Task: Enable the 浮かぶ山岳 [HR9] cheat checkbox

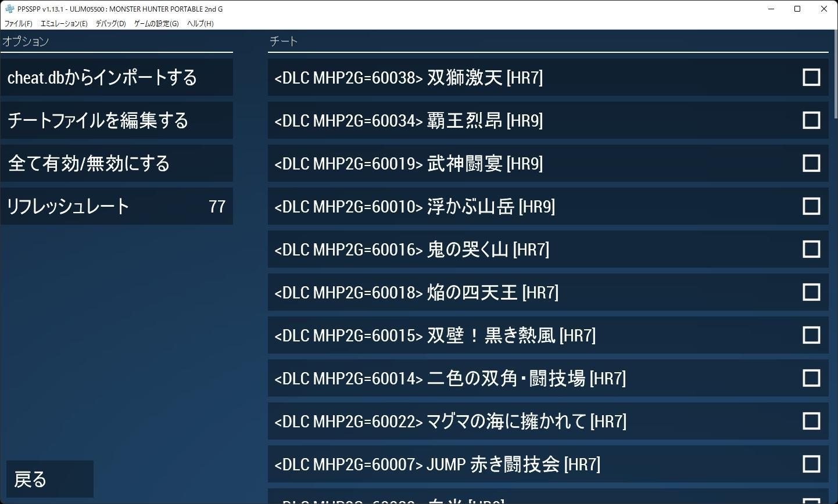Action: 811,206
